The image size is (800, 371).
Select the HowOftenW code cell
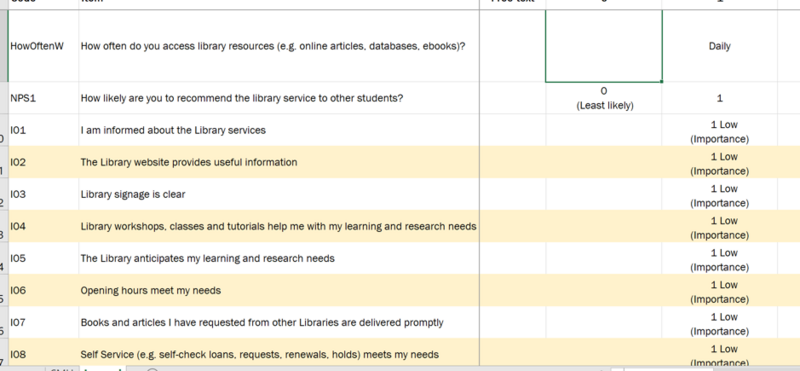(x=43, y=46)
